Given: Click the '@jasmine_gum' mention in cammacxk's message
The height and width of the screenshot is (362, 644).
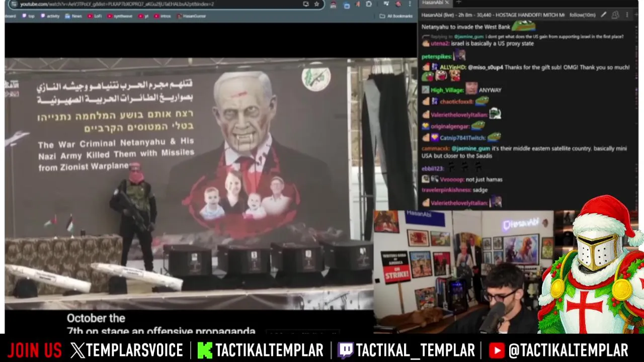Looking at the screenshot, I should (470, 149).
